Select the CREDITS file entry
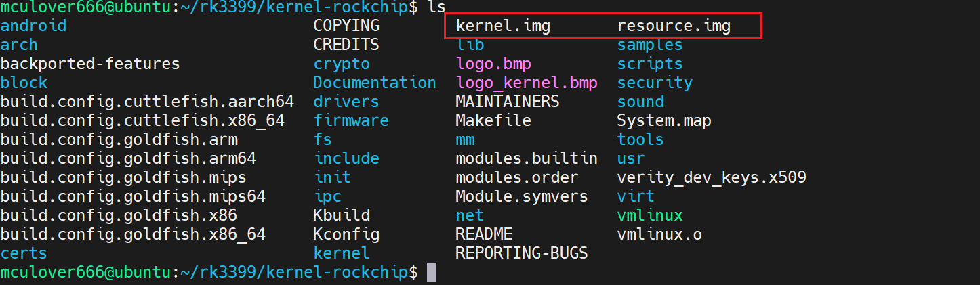The width and height of the screenshot is (980, 285). pos(346,45)
